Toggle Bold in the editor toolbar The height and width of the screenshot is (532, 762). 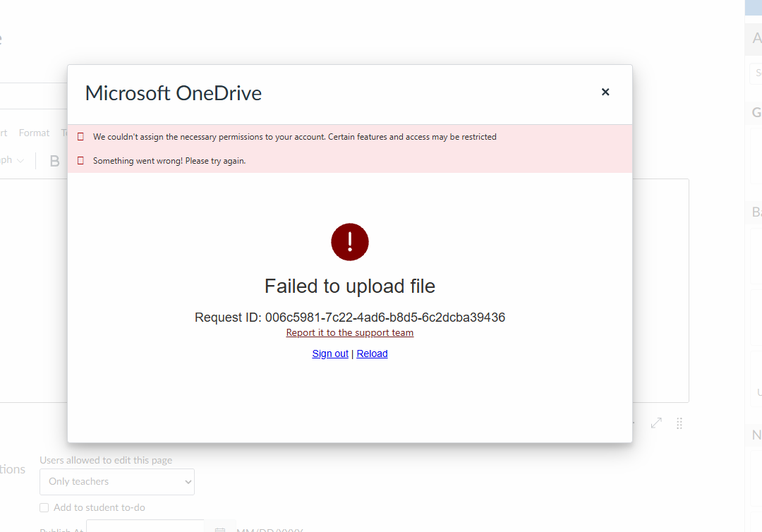[x=54, y=161]
